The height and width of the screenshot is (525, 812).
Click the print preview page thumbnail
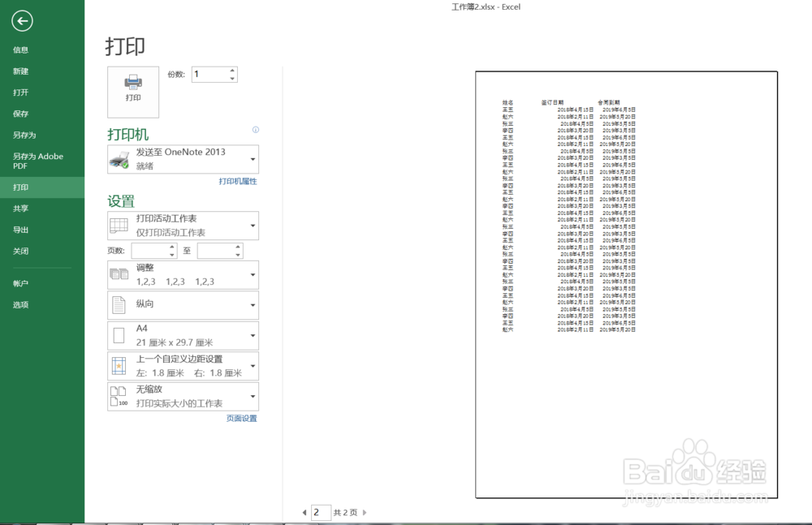[626, 285]
